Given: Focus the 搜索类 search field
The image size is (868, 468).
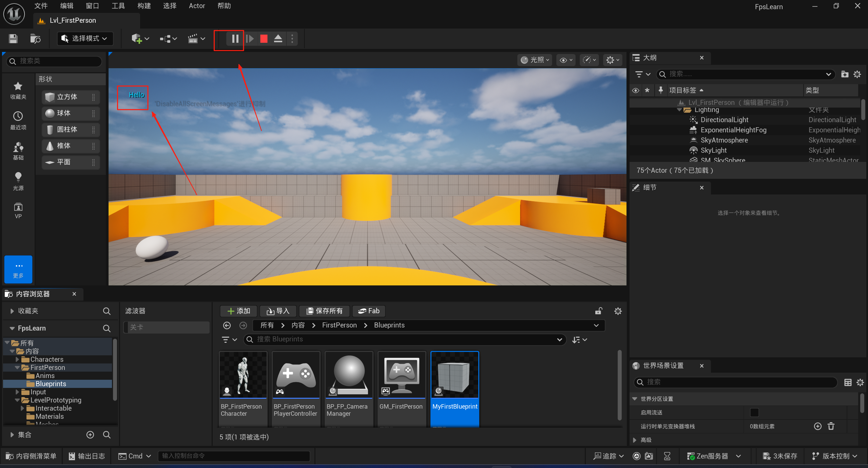Looking at the screenshot, I should [54, 61].
